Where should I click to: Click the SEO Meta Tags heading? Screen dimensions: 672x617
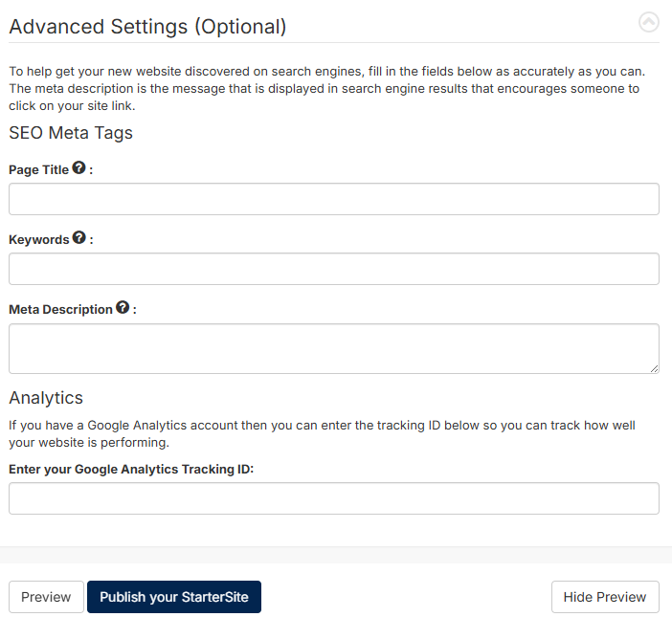[x=71, y=133]
